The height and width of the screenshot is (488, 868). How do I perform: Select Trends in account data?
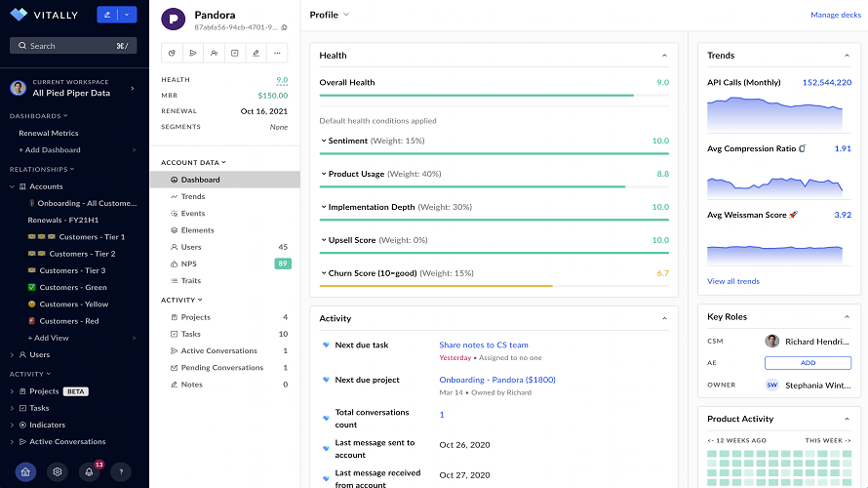(x=193, y=196)
